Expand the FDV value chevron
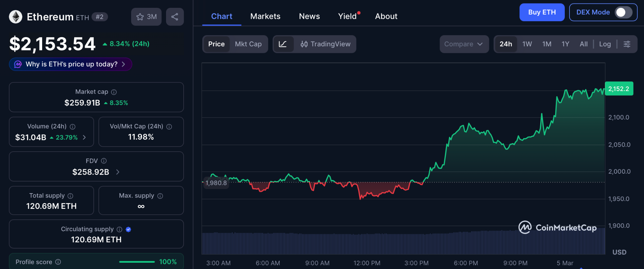Viewport: 644px width, 269px height. (x=118, y=172)
